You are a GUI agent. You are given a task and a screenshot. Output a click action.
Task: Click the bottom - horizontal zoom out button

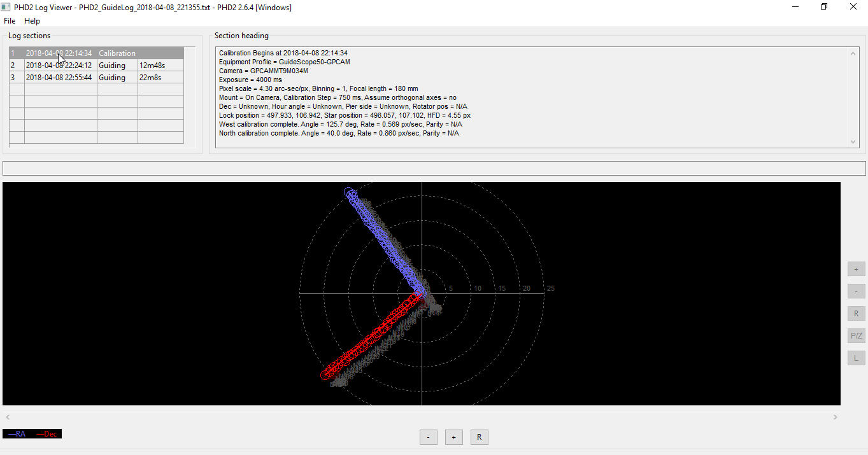(428, 437)
